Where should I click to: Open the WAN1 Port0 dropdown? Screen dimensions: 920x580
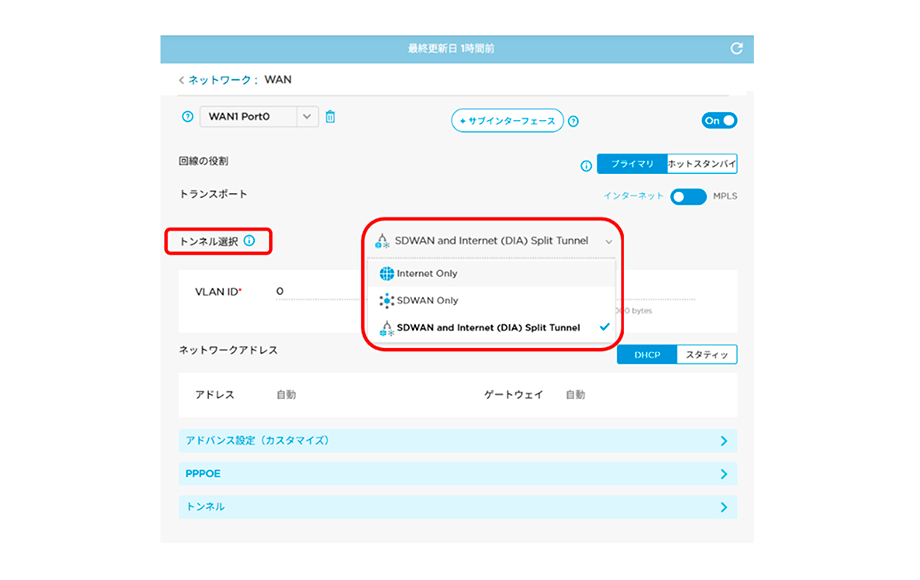click(x=307, y=117)
